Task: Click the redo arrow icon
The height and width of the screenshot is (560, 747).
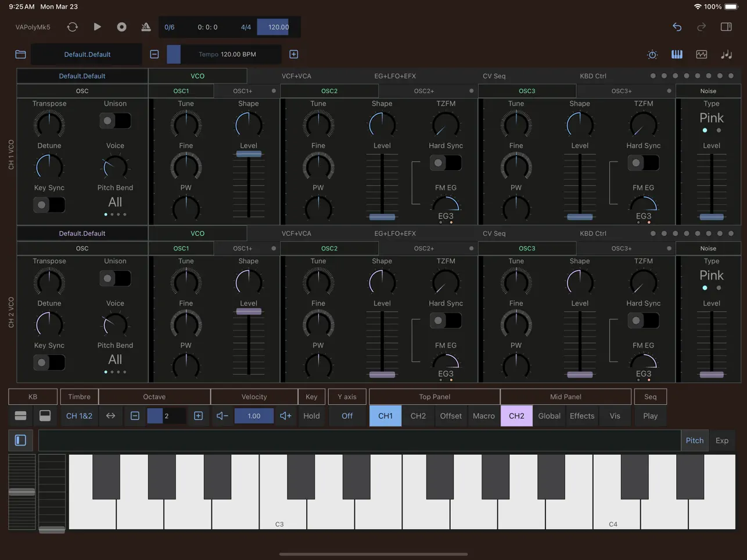Action: [x=702, y=27]
